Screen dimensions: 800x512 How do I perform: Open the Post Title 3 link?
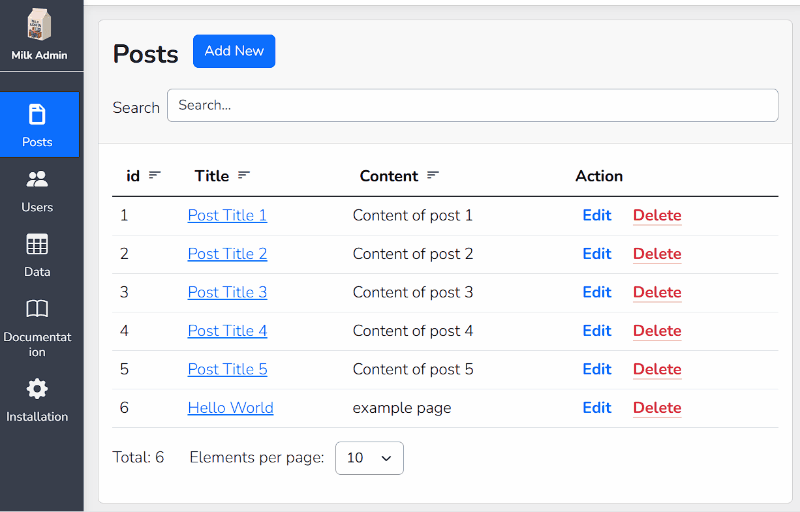click(227, 292)
